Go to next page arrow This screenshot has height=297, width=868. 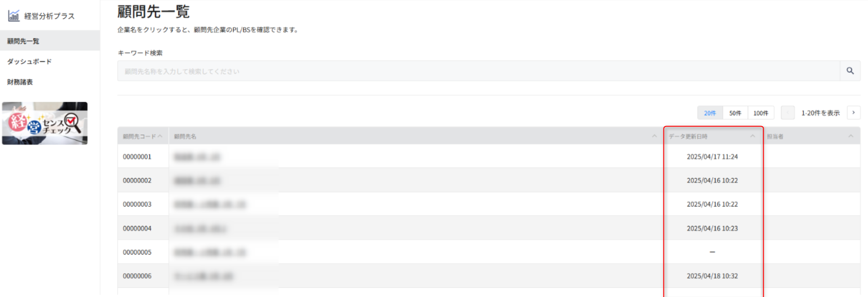pyautogui.click(x=853, y=113)
